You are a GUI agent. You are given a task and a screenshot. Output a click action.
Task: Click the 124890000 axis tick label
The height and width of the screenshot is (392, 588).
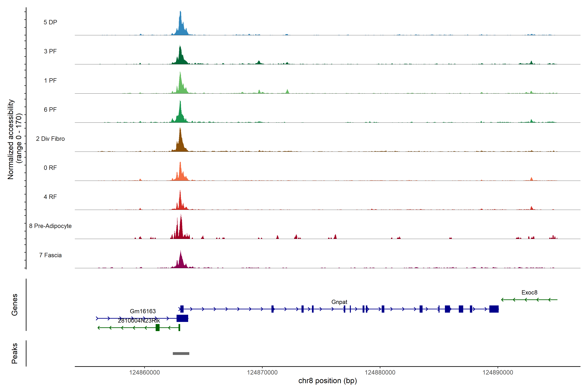(498, 373)
